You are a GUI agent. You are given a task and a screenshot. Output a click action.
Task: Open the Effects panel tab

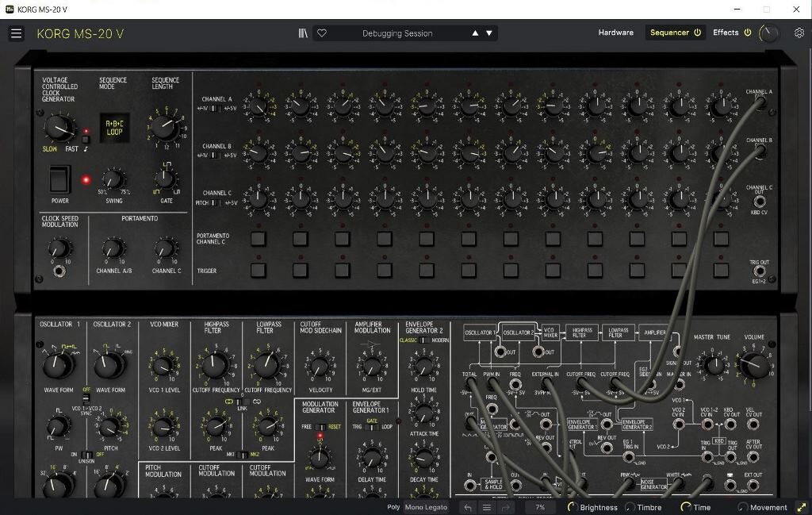click(x=726, y=32)
